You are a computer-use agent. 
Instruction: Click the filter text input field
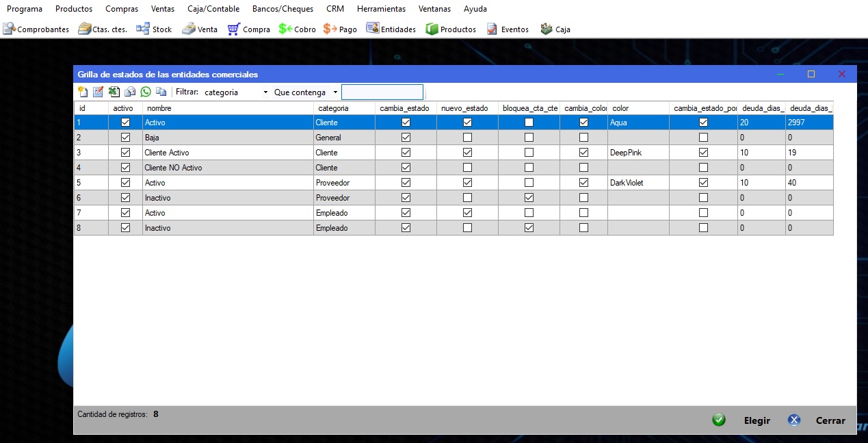coord(382,92)
